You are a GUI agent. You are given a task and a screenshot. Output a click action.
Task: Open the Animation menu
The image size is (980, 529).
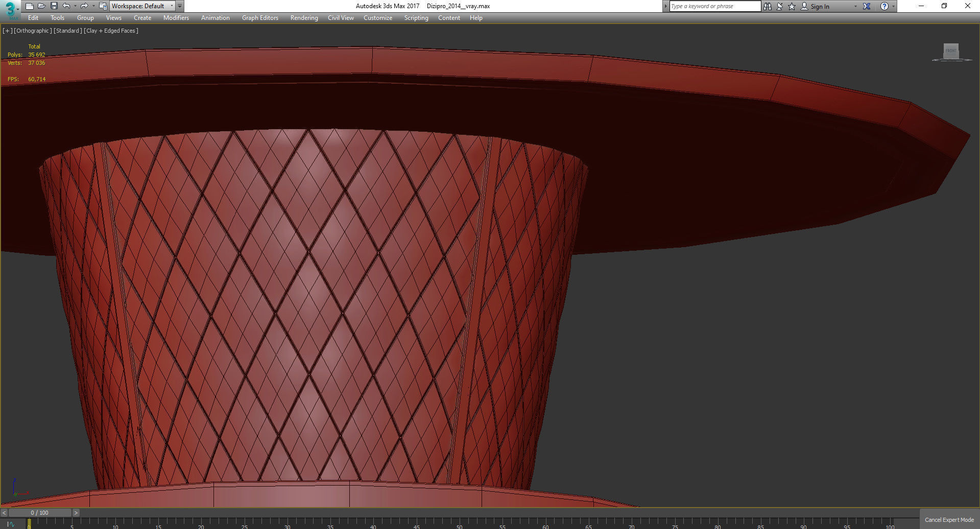(x=215, y=18)
